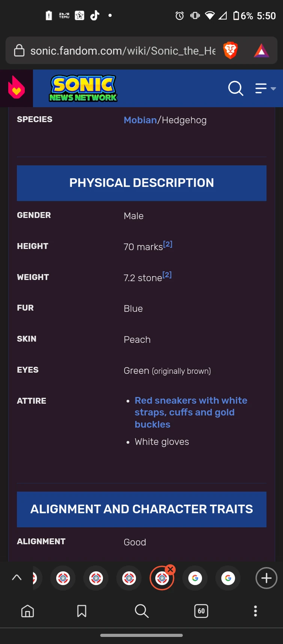Tap the Sonic News Network logo
Image resolution: width=283 pixels, height=644 pixels.
point(83,88)
